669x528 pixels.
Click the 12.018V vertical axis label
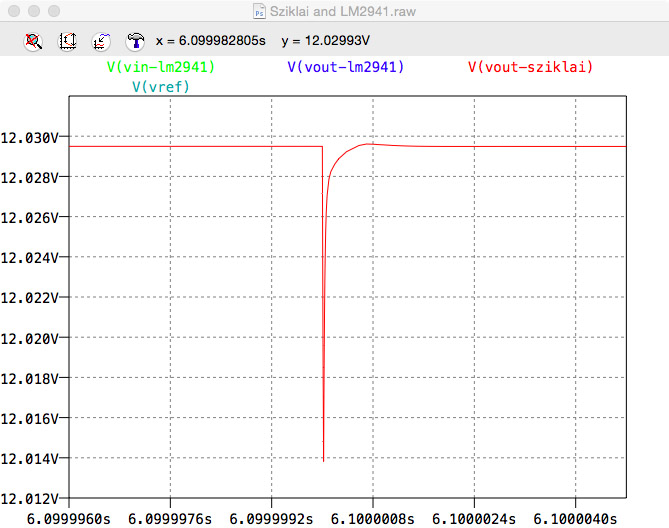click(29, 378)
